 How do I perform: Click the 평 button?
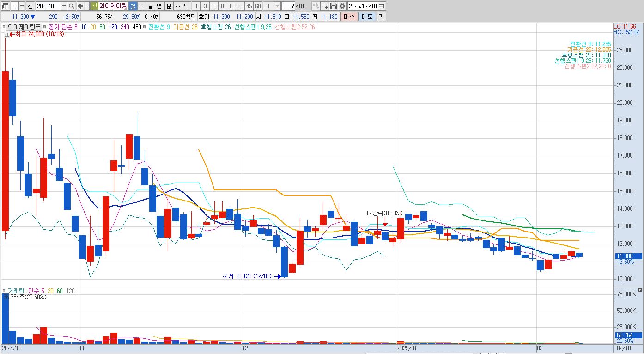381,17
